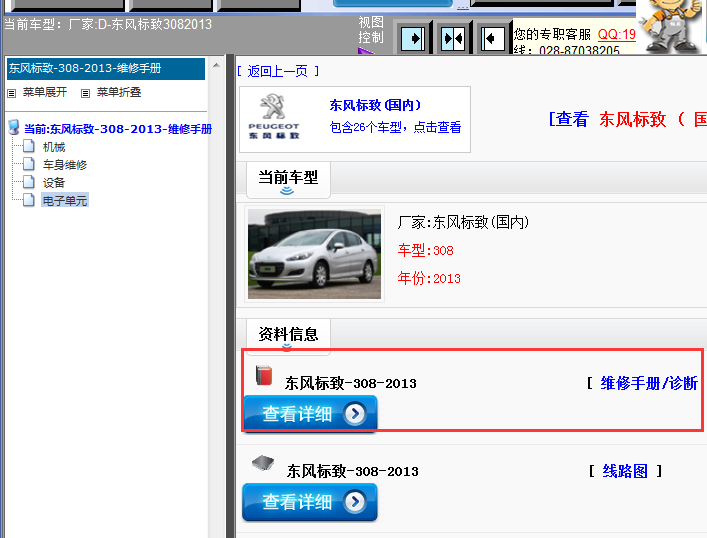Click the left panel scrollbar up arrow
This screenshot has width=707, height=538.
(x=216, y=65)
